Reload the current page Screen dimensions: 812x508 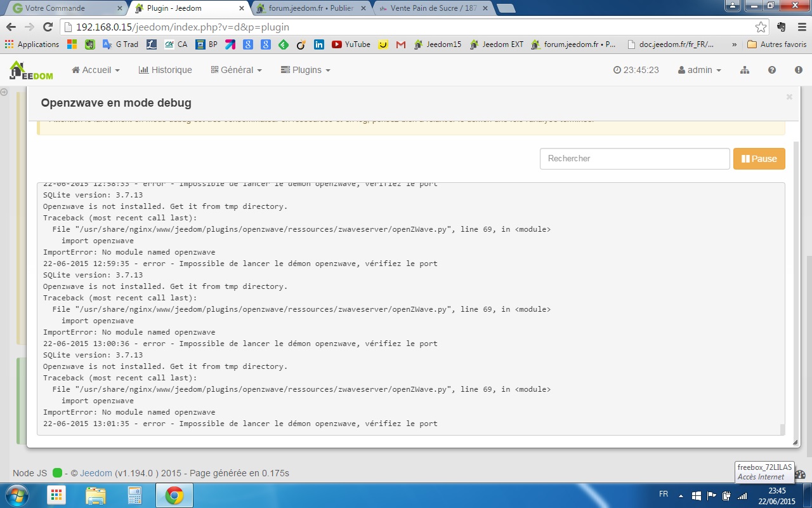click(48, 27)
